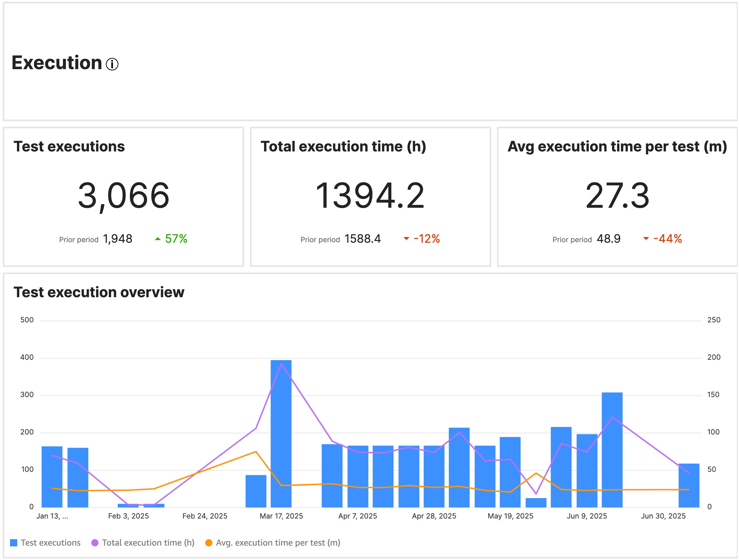Viewport: 739px width, 560px height.
Task: Click the red downward arrow beside -44%
Action: point(646,239)
